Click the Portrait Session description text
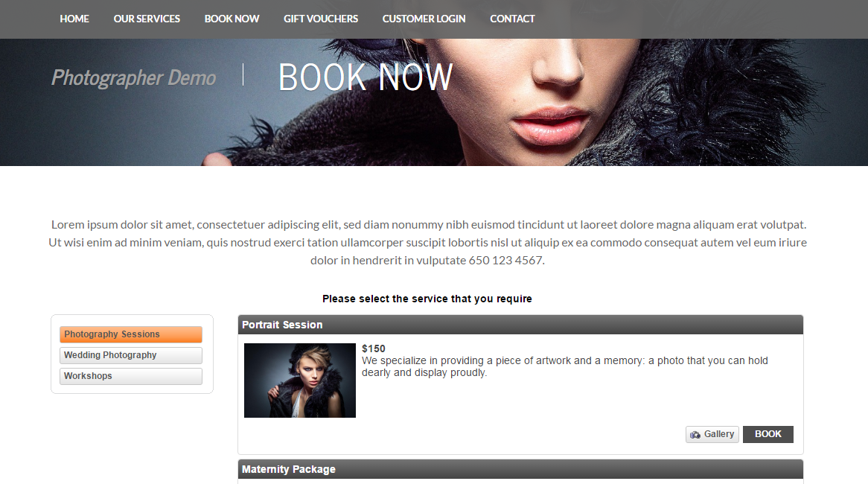 (x=564, y=366)
